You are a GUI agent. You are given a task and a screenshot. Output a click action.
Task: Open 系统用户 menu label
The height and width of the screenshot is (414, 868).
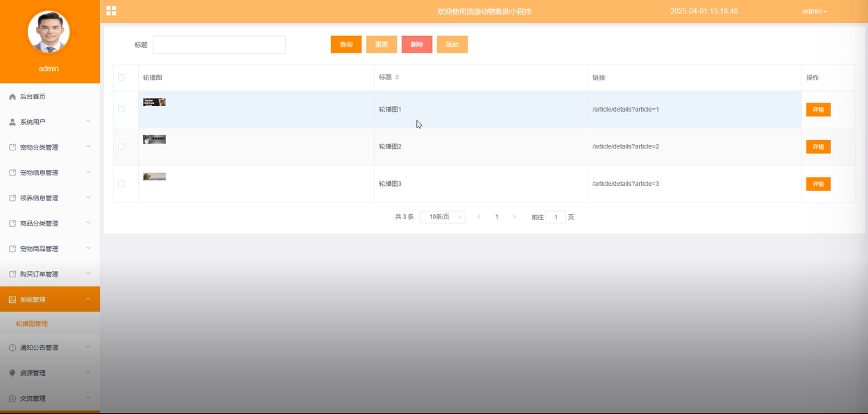[33, 122]
